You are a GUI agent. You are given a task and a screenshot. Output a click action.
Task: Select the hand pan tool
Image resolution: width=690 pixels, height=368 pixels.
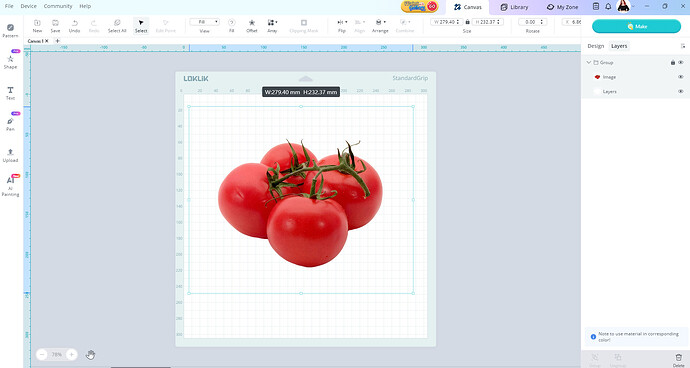coord(90,354)
